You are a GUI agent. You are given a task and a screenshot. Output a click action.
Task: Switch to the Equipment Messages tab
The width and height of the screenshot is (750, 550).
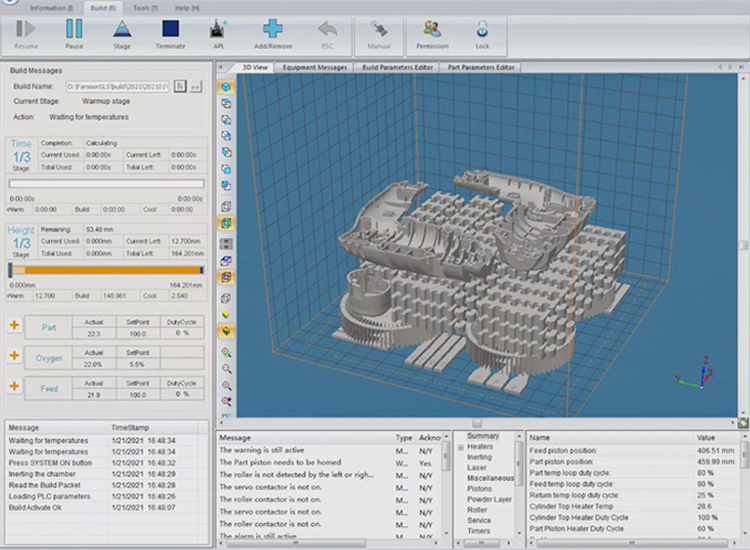(315, 67)
